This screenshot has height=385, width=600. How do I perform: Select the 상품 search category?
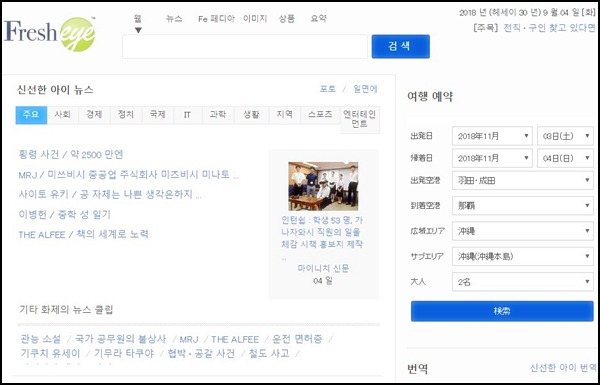click(287, 19)
